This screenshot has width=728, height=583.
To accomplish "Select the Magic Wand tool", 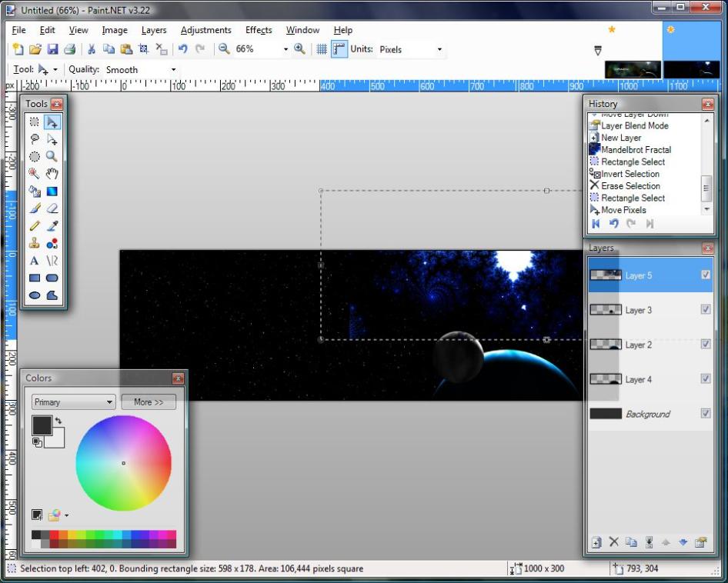I will pyautogui.click(x=35, y=174).
